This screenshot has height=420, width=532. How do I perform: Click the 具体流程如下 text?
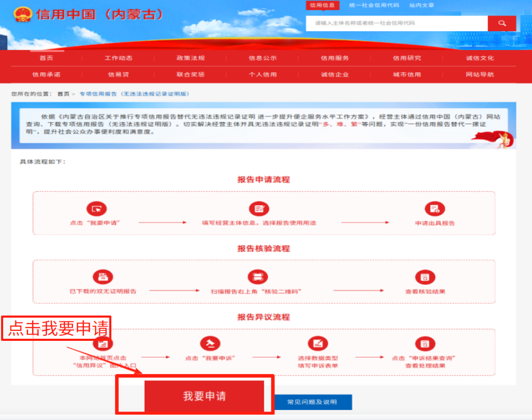[42, 161]
